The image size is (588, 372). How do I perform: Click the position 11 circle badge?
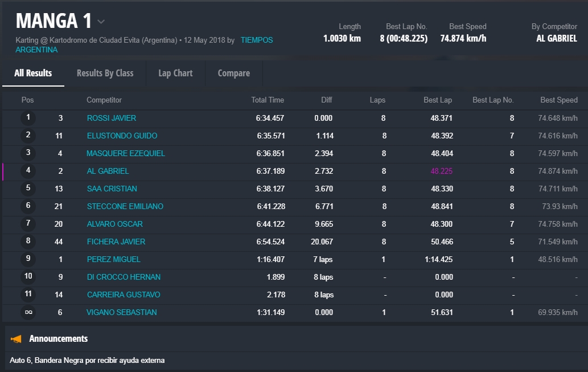click(x=28, y=295)
